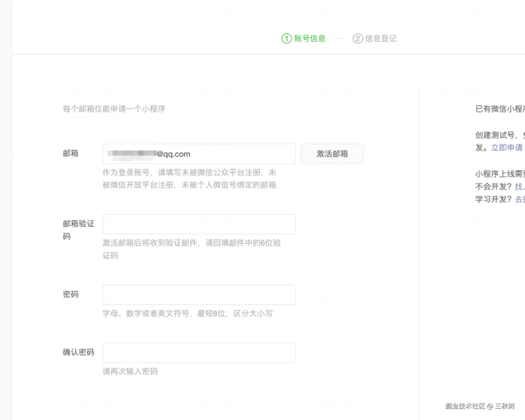Select the 账号信息 step label
Screen dimensions: 525x420
tap(310, 39)
